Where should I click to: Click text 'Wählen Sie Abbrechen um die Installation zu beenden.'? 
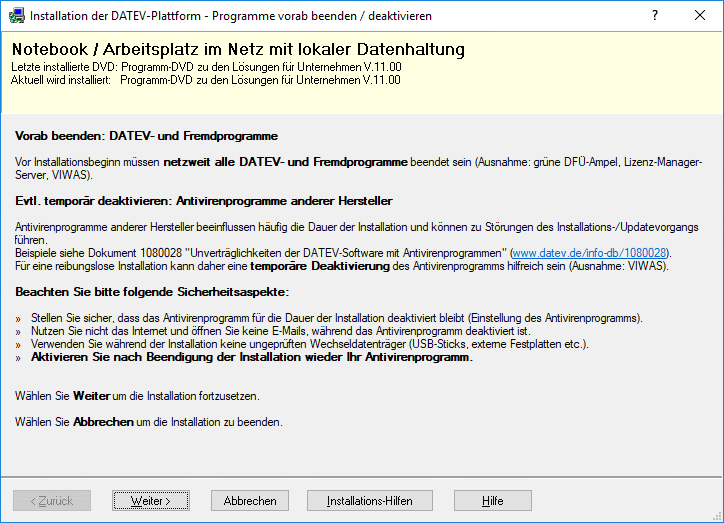(149, 422)
